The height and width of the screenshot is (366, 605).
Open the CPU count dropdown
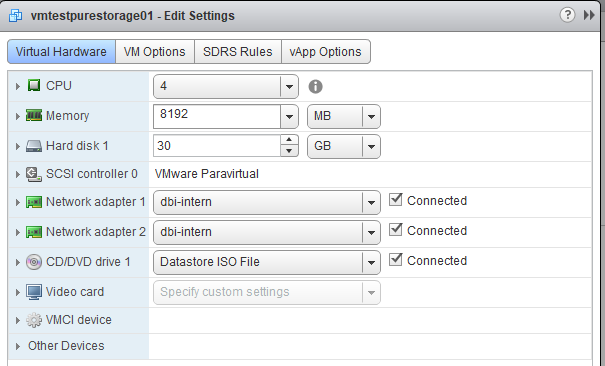(x=226, y=86)
